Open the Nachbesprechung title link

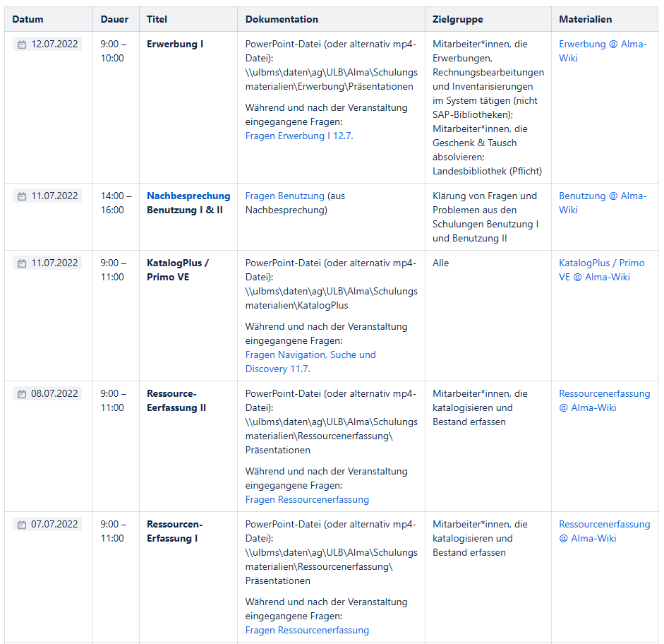click(x=188, y=196)
